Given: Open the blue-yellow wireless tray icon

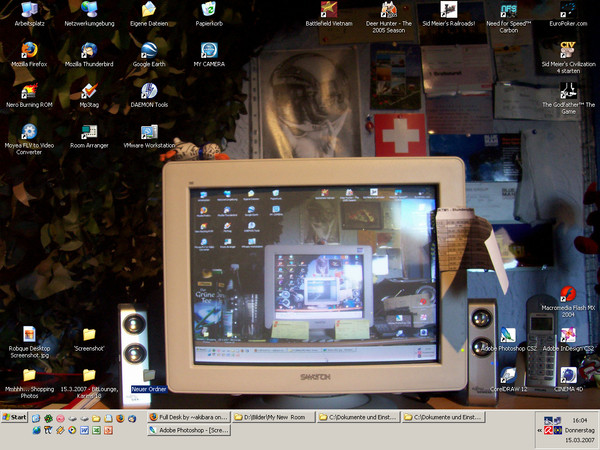Looking at the screenshot, I should point(558,430).
